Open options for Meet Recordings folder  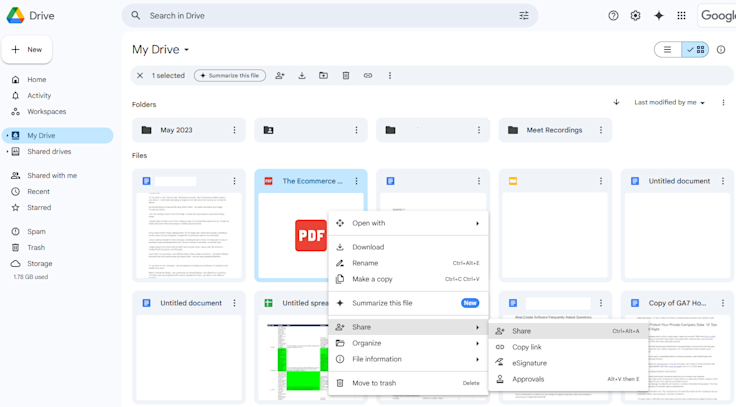(600, 130)
